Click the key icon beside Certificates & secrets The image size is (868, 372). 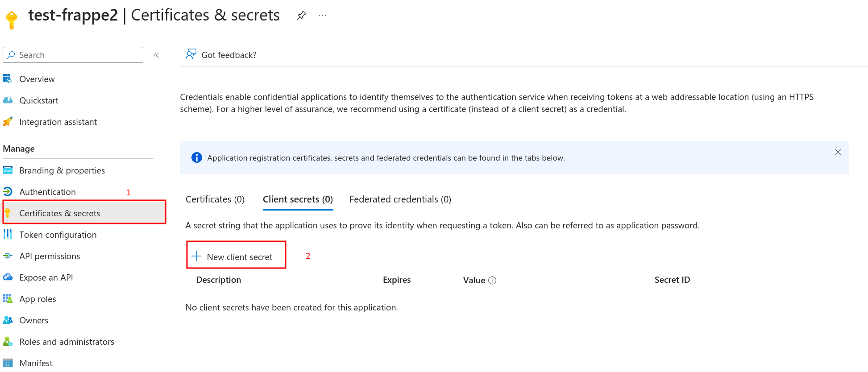pos(8,213)
